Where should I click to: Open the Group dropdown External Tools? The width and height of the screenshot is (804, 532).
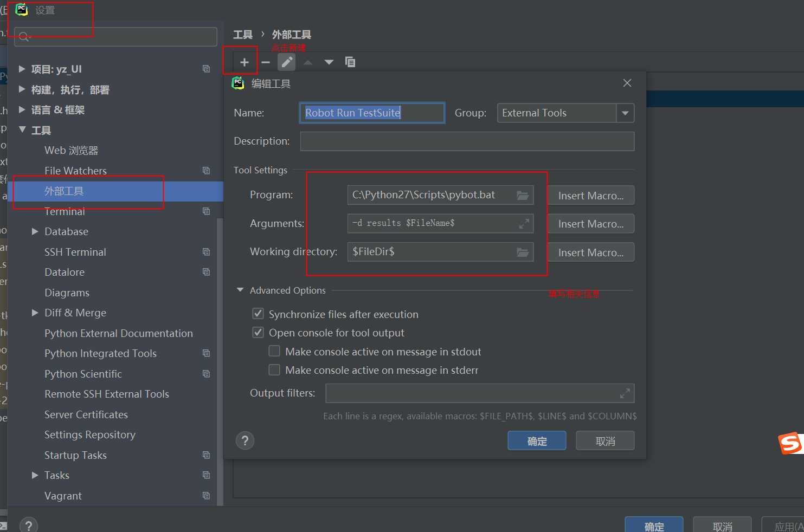(565, 113)
